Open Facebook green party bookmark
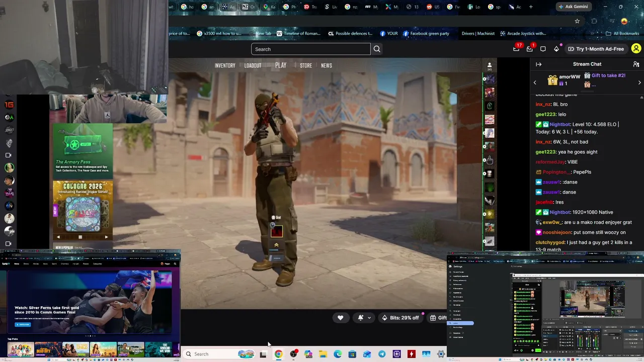Image resolution: width=644 pixels, height=362 pixels. (426, 34)
